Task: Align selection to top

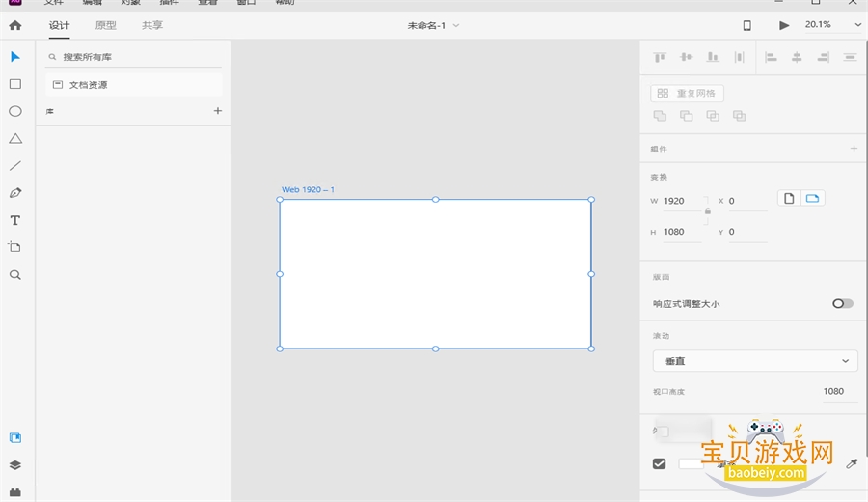Action: 660,57
